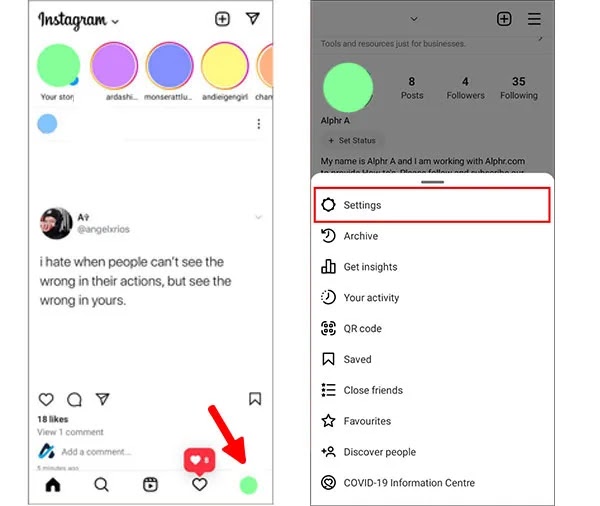Tap the search magnifier icon in bottom bar
600x506 pixels.
[x=101, y=485]
